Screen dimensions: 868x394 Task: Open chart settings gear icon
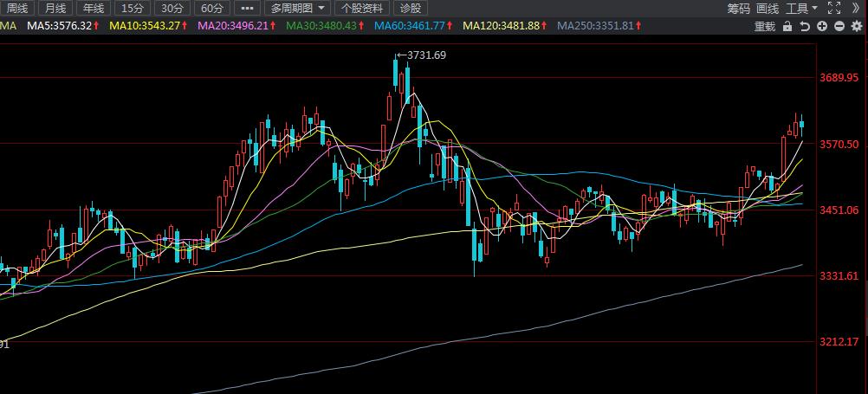tap(858, 26)
